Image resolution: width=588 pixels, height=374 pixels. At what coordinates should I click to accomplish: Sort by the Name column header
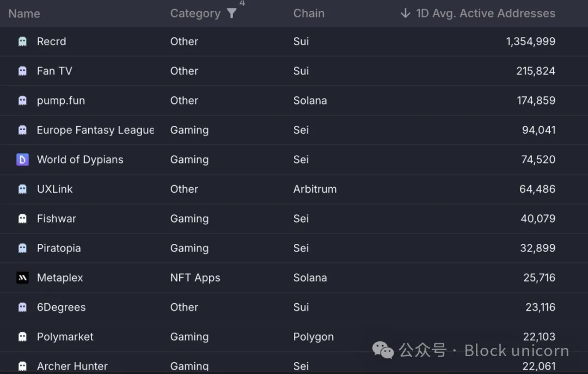coord(24,14)
